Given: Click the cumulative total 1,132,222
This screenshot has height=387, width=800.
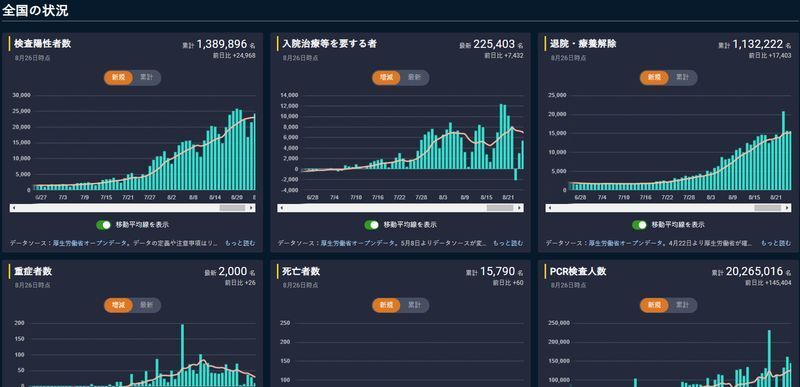Looking at the screenshot, I should pyautogui.click(x=758, y=44).
